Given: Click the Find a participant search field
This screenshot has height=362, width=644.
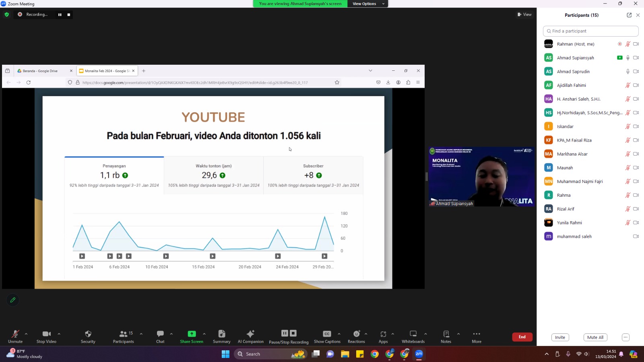Looking at the screenshot, I should click(590, 31).
